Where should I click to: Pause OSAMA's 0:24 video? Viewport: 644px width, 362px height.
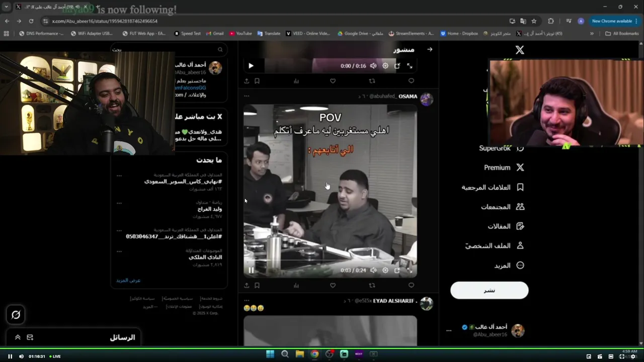251,270
